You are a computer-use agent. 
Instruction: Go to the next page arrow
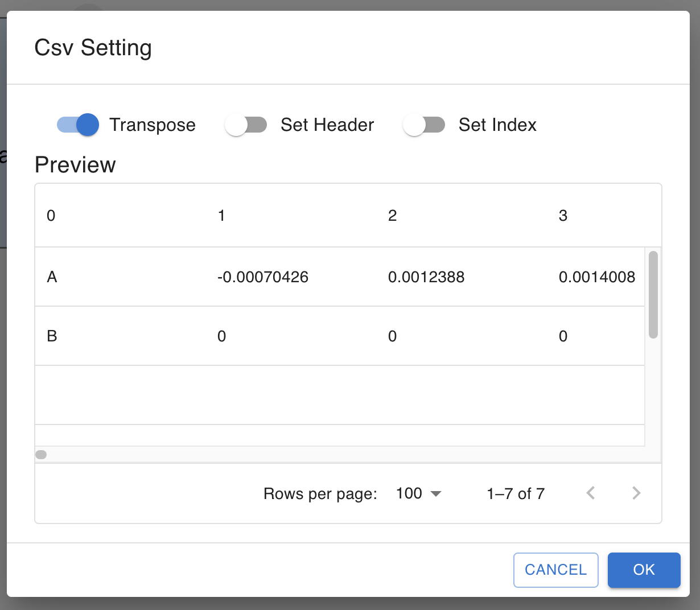point(636,493)
